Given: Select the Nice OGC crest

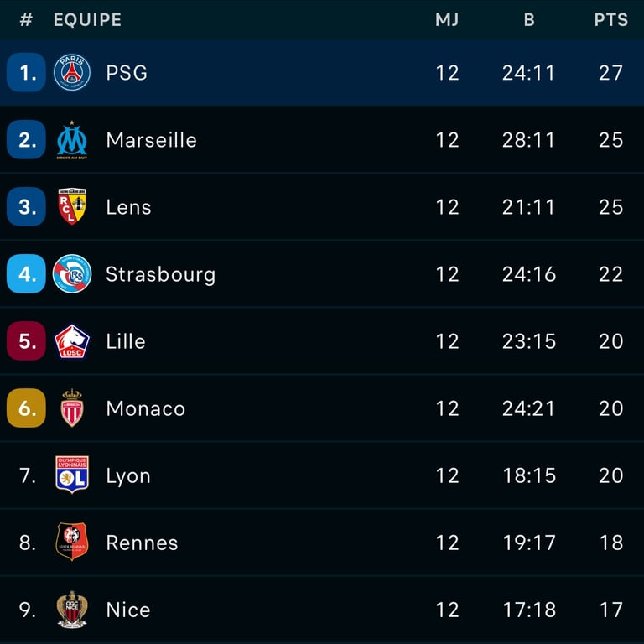Looking at the screenshot, I should pyautogui.click(x=72, y=610).
